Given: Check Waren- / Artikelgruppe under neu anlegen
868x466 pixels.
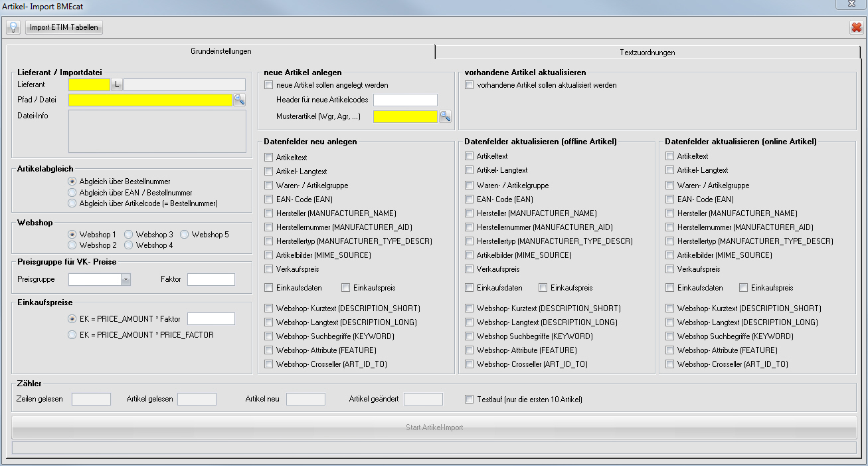Looking at the screenshot, I should tap(269, 185).
